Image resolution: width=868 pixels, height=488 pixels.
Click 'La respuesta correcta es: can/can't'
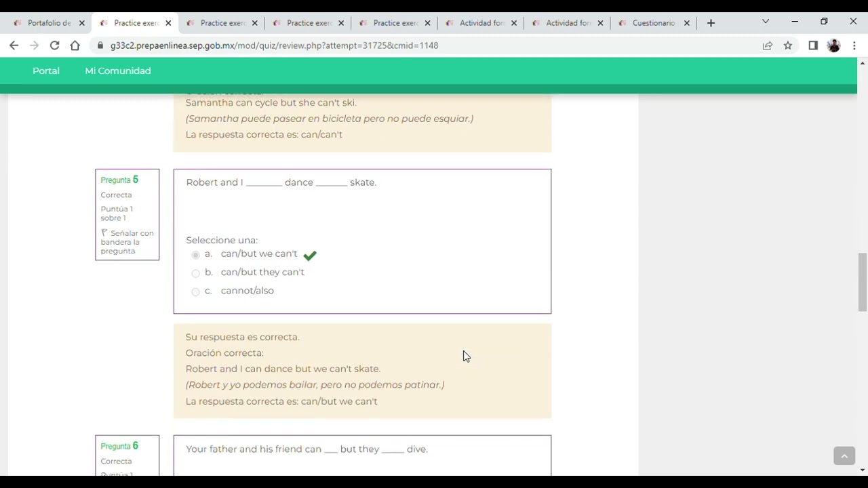[x=264, y=134]
